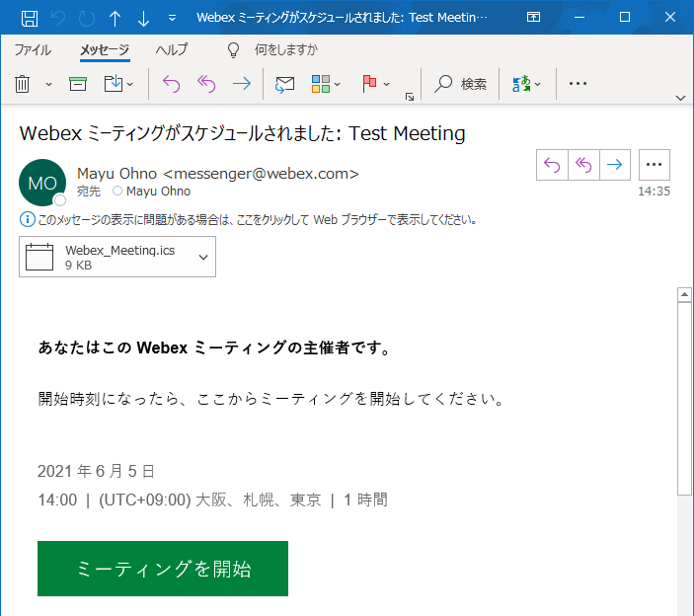Click the 何をしますか search box

[286, 50]
